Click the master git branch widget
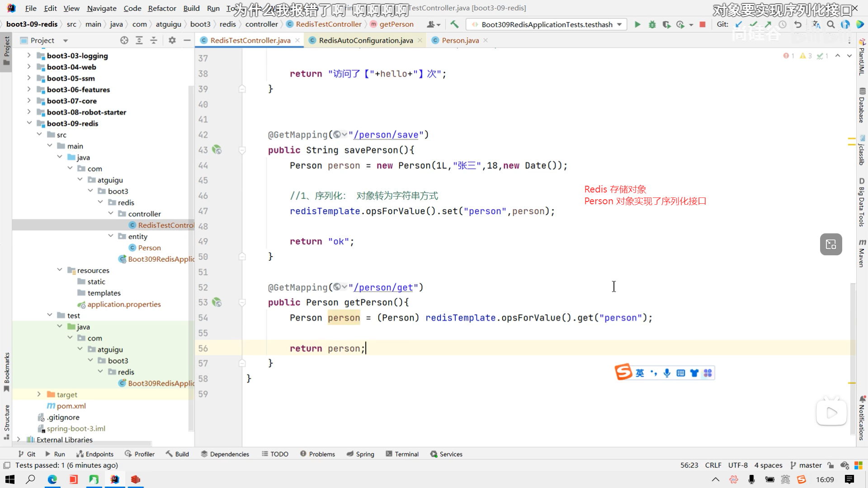Viewport: 868px width, 488px height. (x=806, y=465)
